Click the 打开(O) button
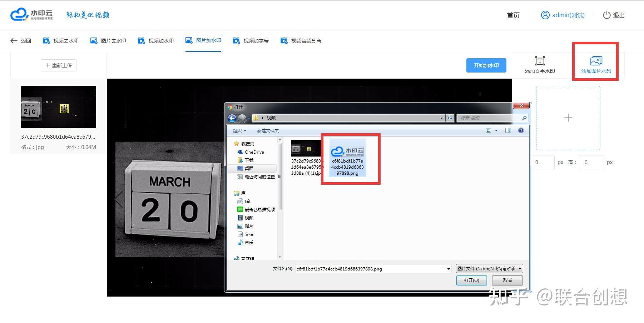 [471, 280]
